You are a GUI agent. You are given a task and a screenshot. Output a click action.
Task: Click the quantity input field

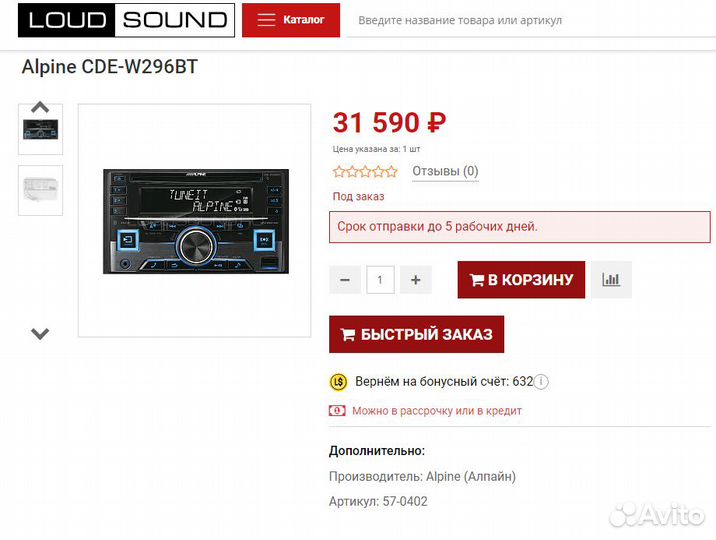click(x=380, y=280)
